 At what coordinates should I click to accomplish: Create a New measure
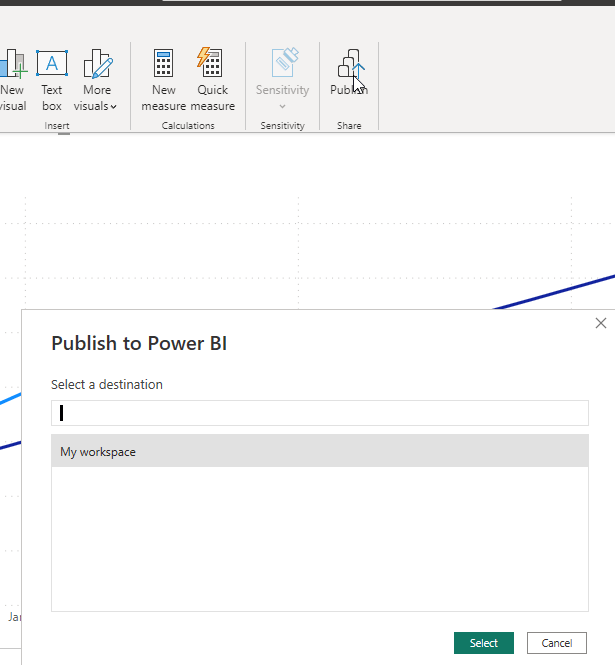coord(164,80)
